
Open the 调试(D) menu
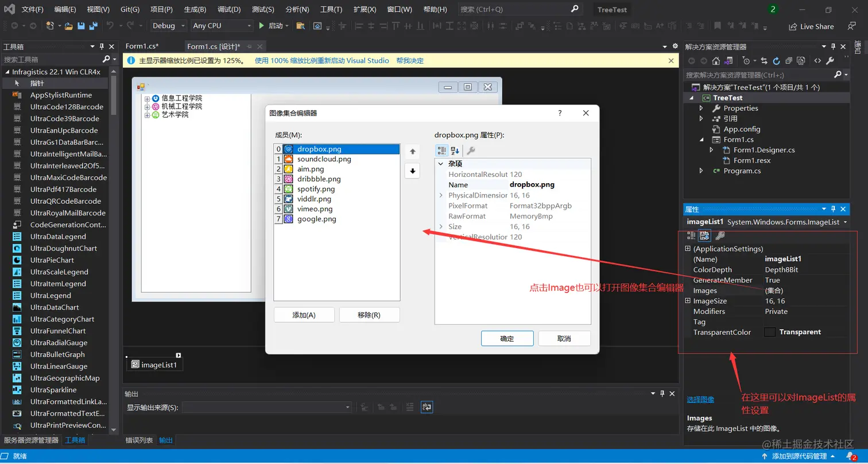point(229,10)
